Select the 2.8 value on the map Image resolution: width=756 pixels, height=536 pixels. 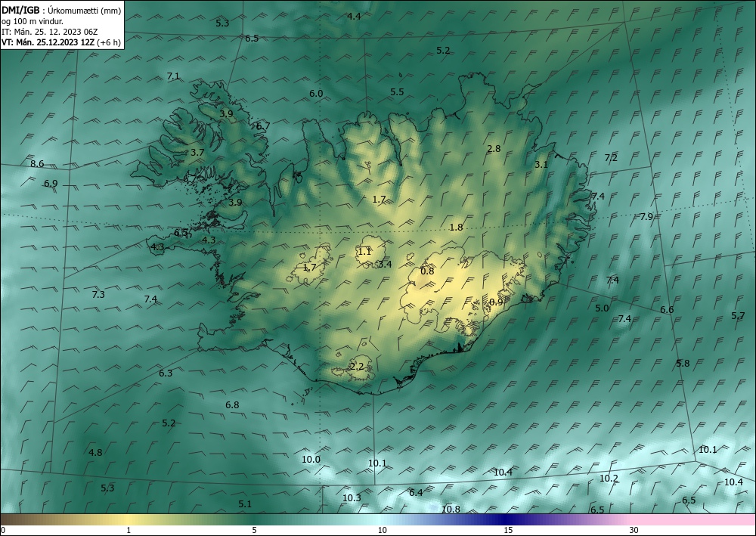(494, 149)
